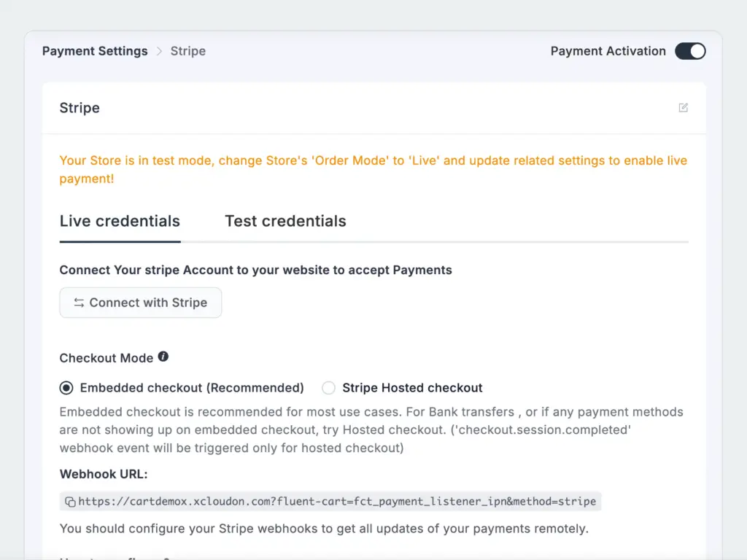Toggle the Payment Activation switch
The image size is (747, 560).
click(x=690, y=51)
